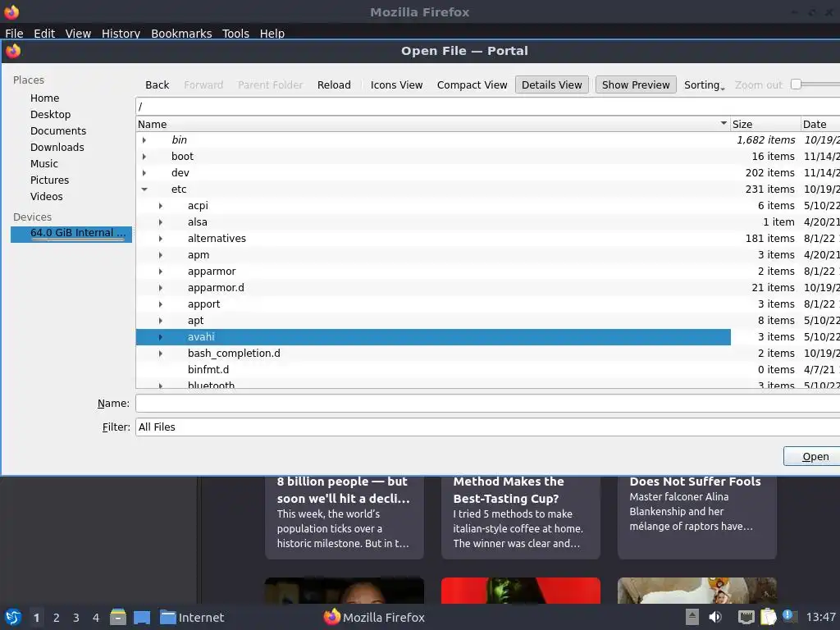Open the Lubuntu start menu icon

click(x=13, y=617)
